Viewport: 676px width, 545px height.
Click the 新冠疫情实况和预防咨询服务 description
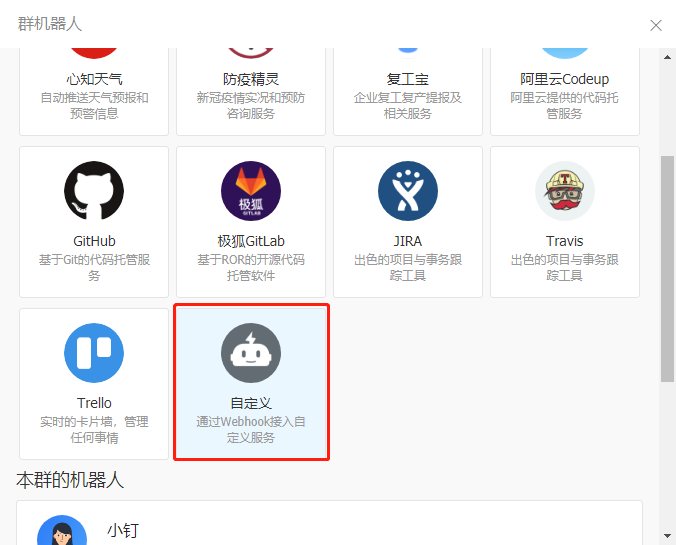tap(251, 106)
